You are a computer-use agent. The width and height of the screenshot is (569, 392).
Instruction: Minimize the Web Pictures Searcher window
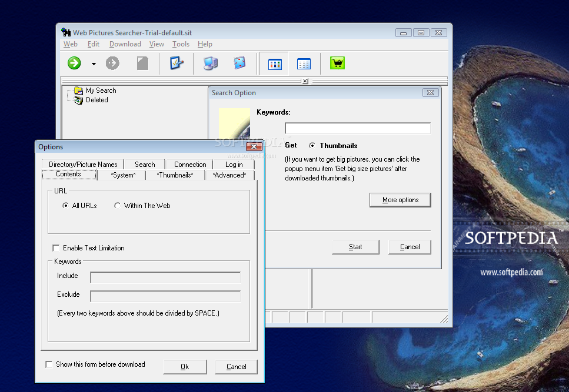(x=403, y=33)
